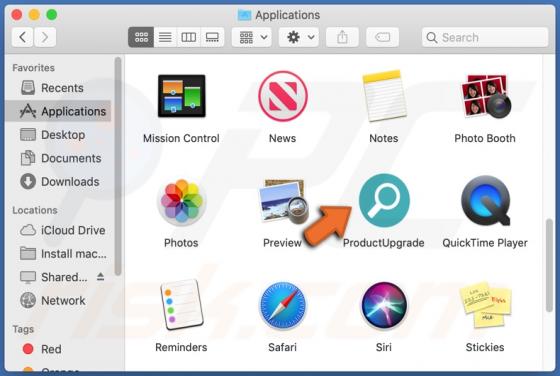Click the main content vertical scrollbar

pyautogui.click(x=549, y=265)
